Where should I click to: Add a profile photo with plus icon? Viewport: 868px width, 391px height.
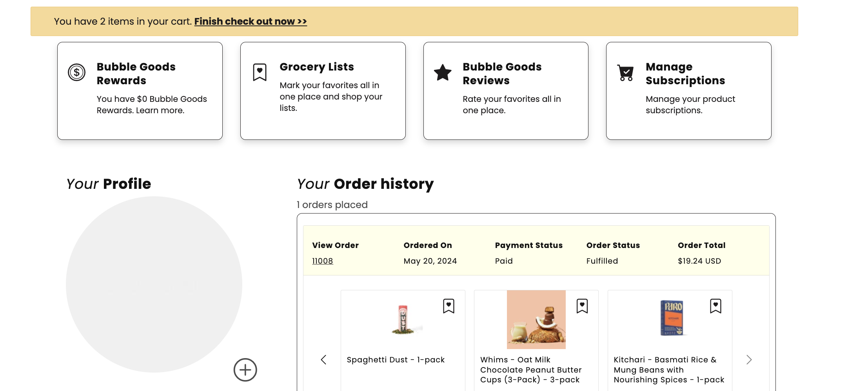[245, 370]
